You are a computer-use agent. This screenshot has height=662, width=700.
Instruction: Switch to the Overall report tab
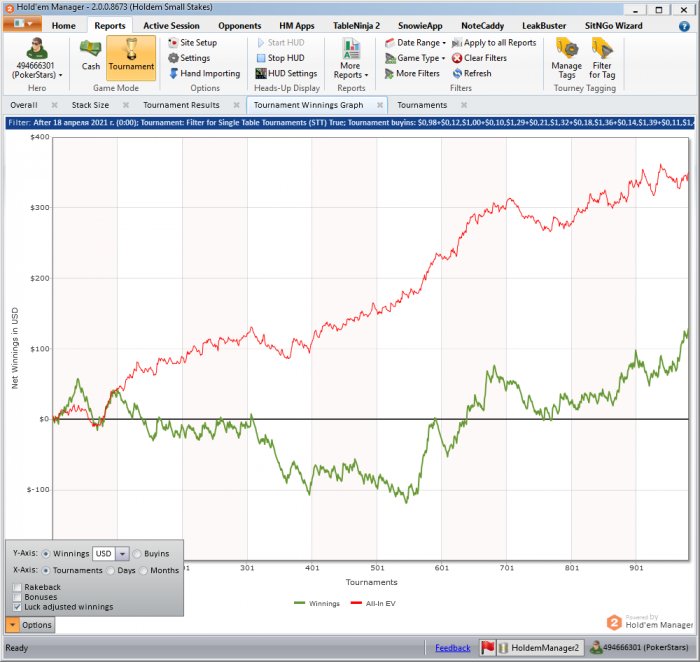tap(24, 105)
